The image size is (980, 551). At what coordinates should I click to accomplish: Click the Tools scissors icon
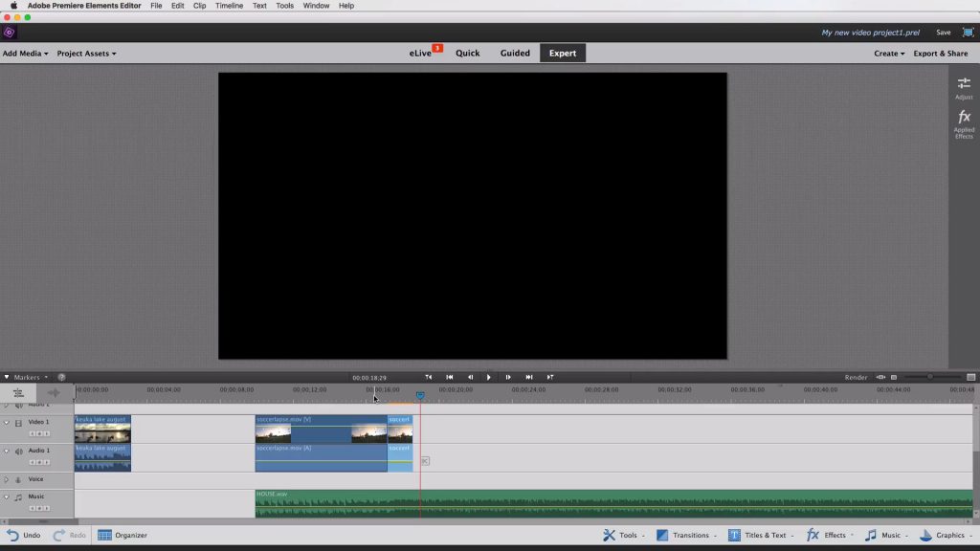coord(609,536)
